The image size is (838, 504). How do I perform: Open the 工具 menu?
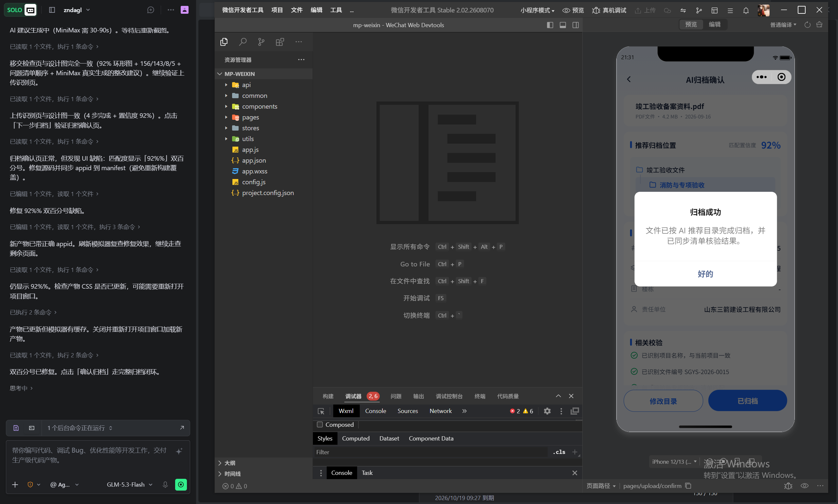coord(336,10)
